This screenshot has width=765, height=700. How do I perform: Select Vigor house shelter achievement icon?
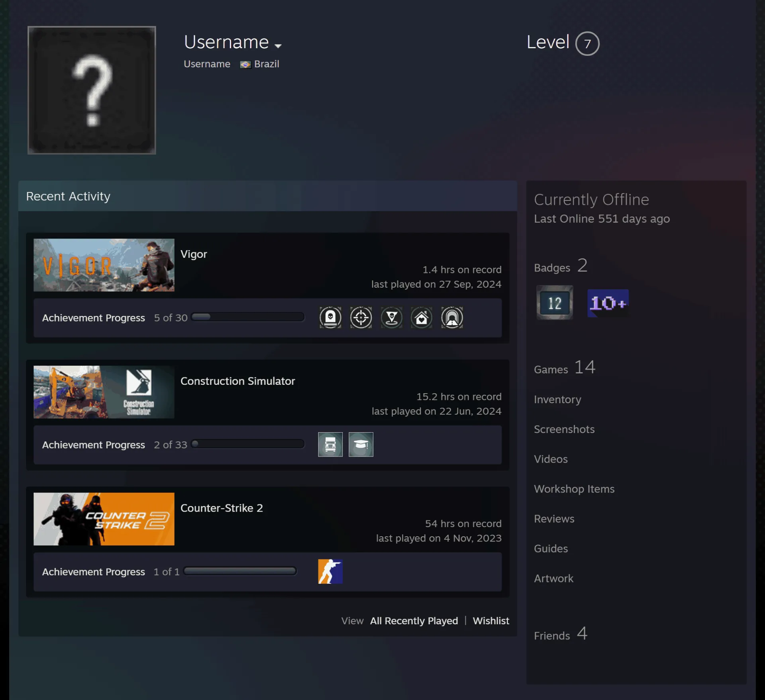coord(422,318)
